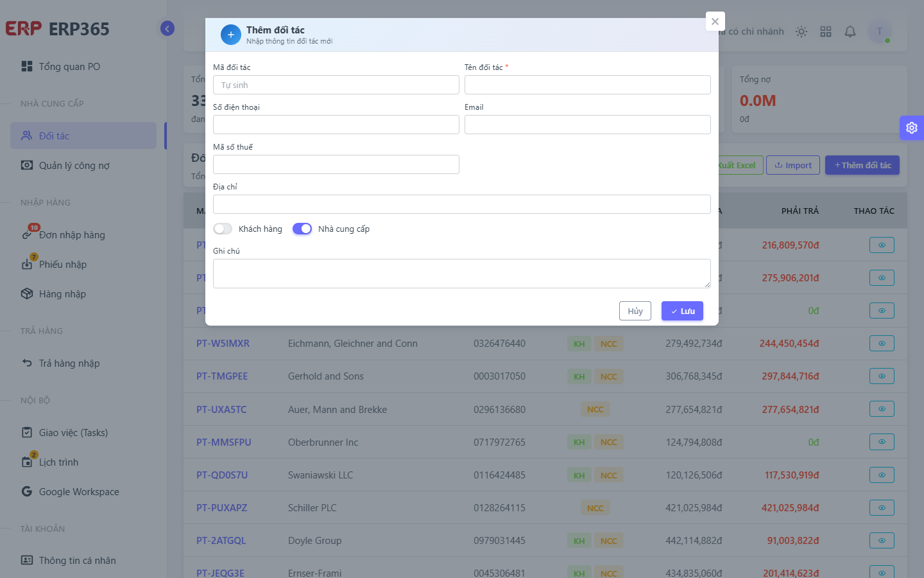
Task: Open partner link PT-W5IMXR
Action: (x=223, y=344)
